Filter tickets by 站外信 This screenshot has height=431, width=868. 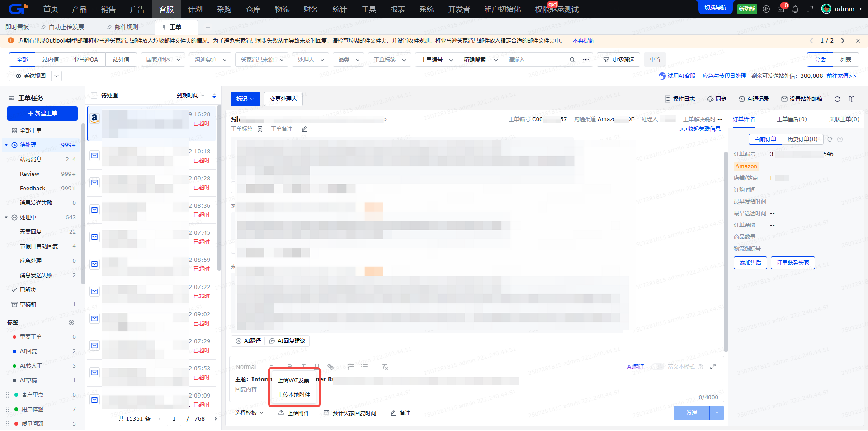point(121,60)
